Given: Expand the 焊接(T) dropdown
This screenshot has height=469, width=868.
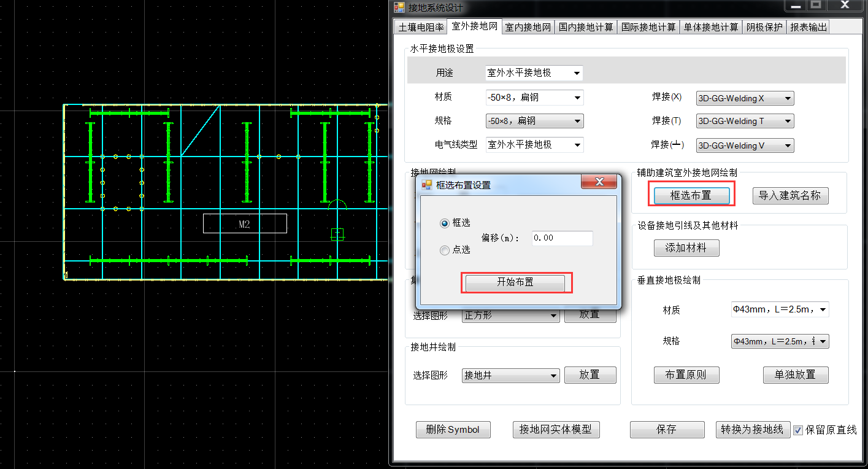Looking at the screenshot, I should pos(745,121).
